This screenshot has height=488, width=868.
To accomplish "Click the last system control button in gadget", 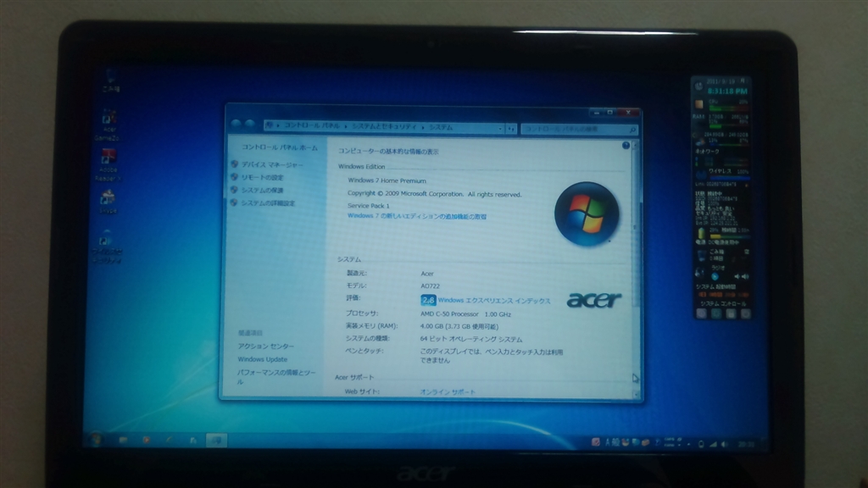I will 745,313.
